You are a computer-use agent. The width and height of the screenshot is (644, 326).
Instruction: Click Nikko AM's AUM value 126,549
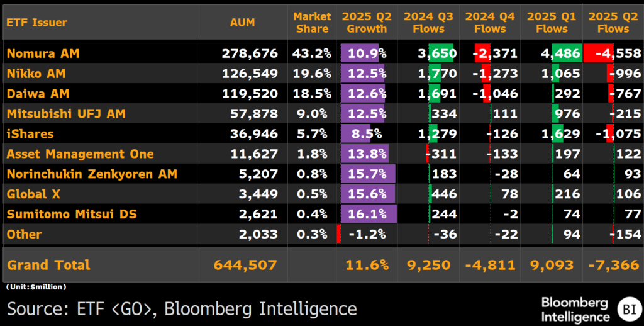point(250,74)
